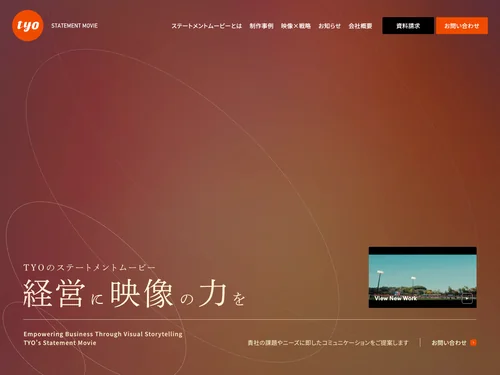The height and width of the screenshot is (375, 500).
Task: Click the TYOのステートメントムービー subtitle
Action: pos(89,268)
